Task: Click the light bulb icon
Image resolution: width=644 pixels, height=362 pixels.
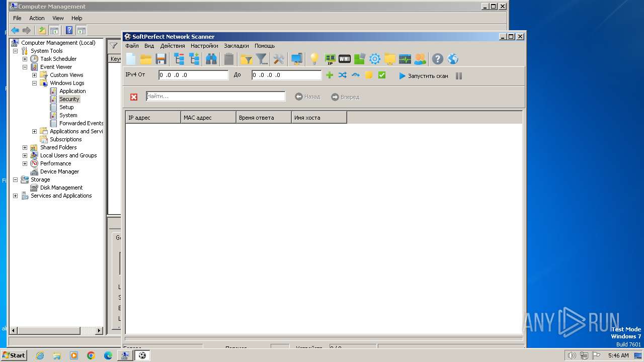Action: 314,59
